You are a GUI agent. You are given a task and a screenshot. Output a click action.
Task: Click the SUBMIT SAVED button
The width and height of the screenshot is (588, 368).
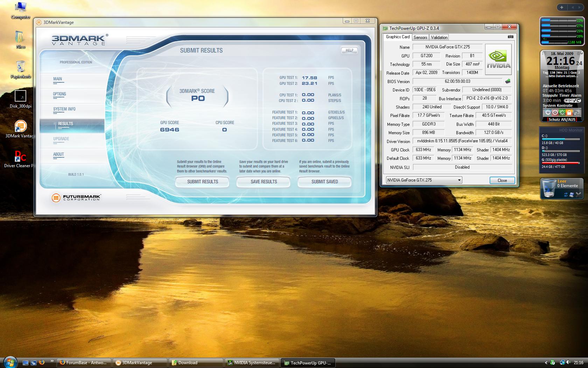pos(324,182)
